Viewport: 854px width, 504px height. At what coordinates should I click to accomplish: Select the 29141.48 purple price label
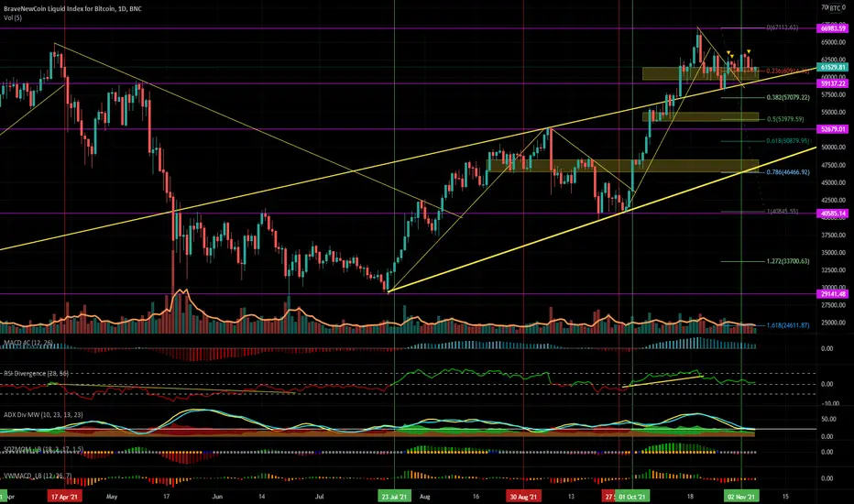[833, 293]
